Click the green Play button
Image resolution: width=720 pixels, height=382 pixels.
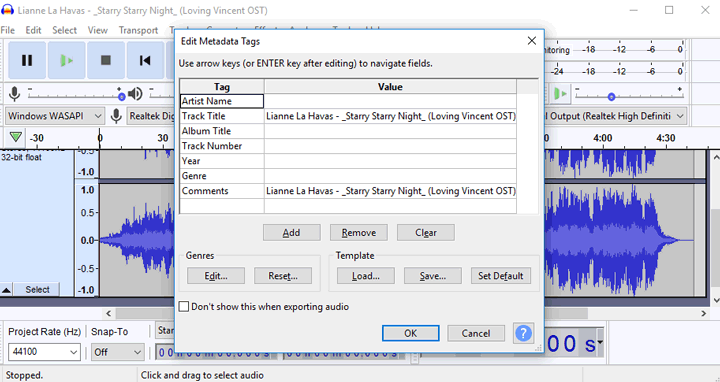click(x=67, y=60)
